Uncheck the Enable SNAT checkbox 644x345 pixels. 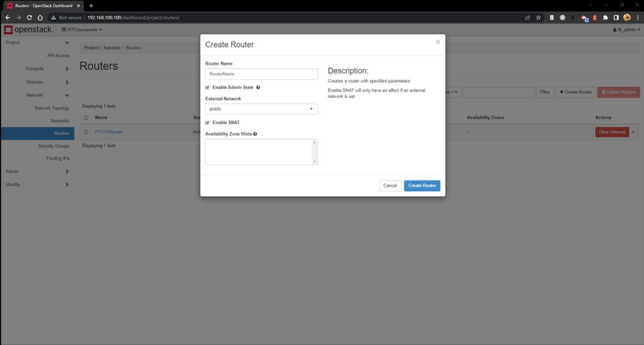(207, 123)
